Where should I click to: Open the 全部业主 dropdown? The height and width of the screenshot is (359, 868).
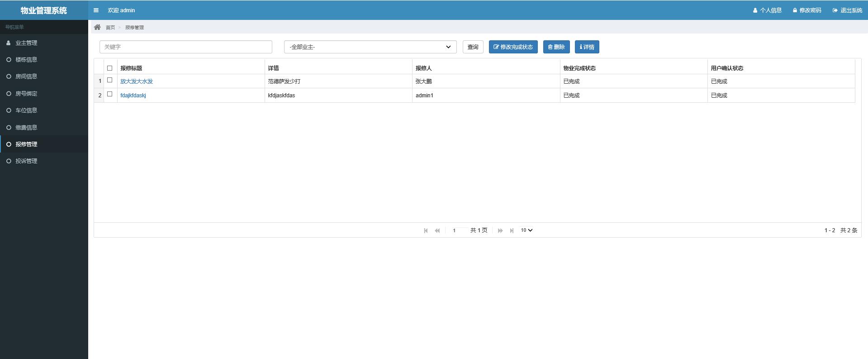[x=370, y=47]
